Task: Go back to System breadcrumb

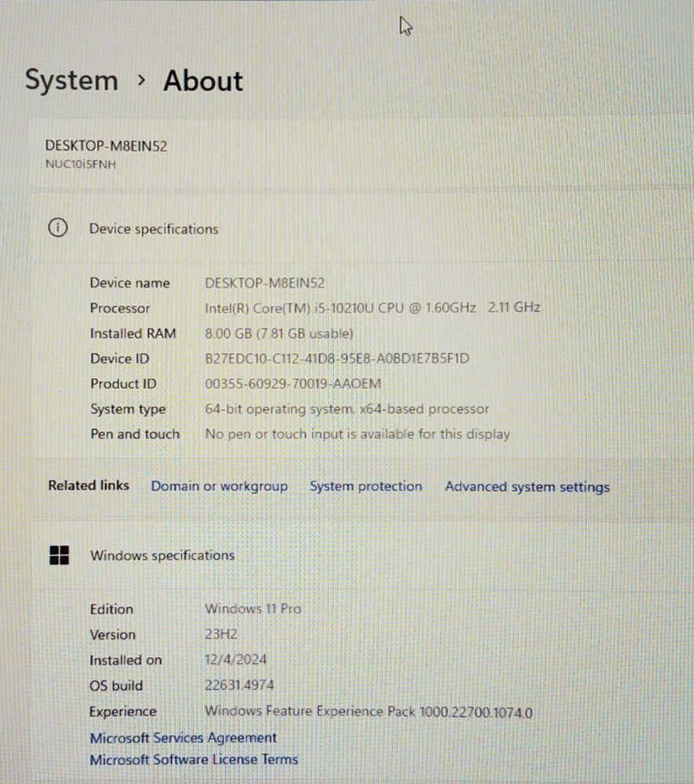Action: coord(71,80)
